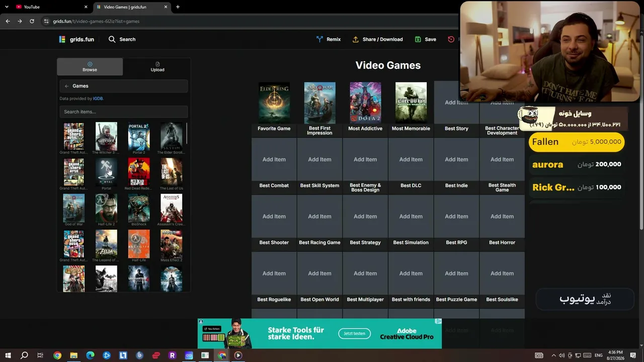The height and width of the screenshot is (362, 644).
Task: Click the grids.fun logo icon
Action: point(62,39)
